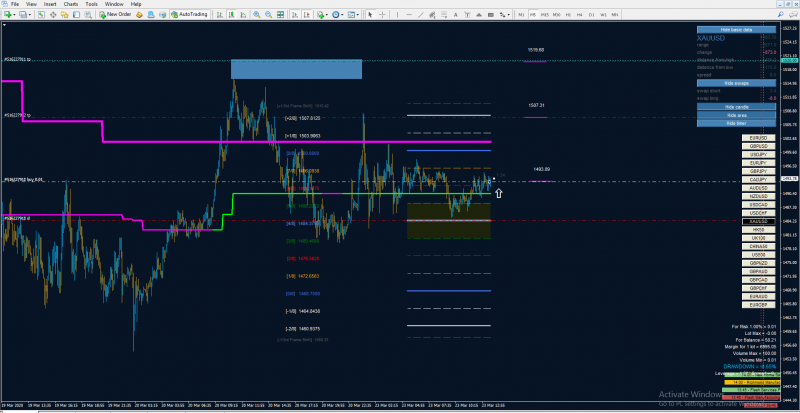
Task: Click the New Order toolbar button
Action: [115, 14]
